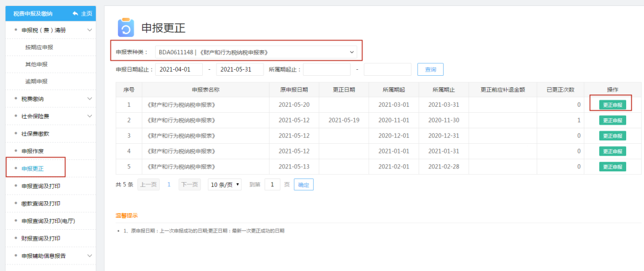Click period start cell 2021-01-01
This screenshot has width=644, height=271.
pos(394,152)
